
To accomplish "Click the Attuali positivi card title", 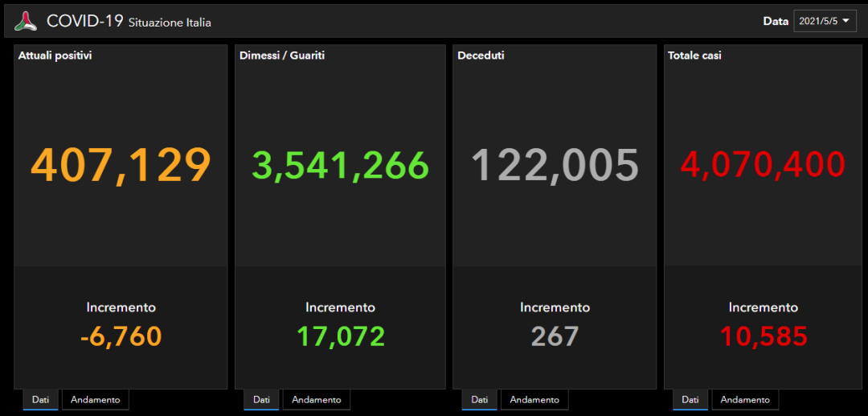I will click(55, 56).
